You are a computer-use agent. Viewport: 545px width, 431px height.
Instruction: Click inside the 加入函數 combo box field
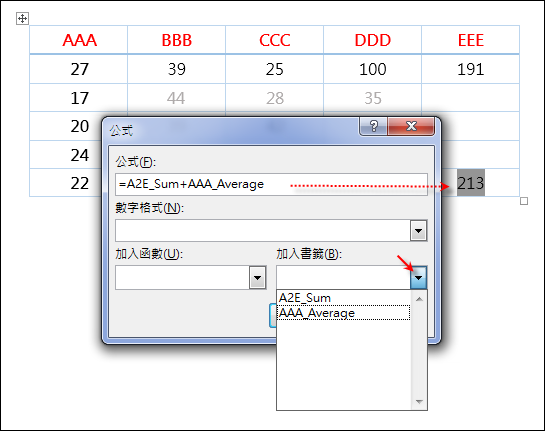coord(182,277)
